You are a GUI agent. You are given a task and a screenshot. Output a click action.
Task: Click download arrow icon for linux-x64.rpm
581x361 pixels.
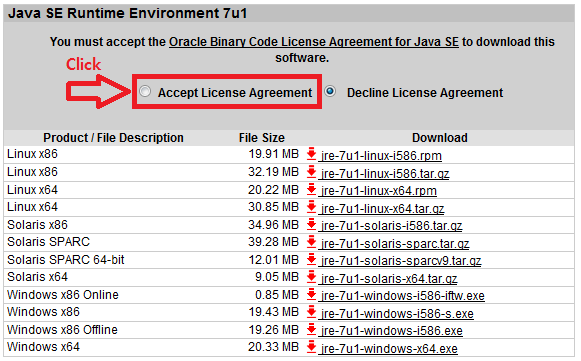pos(312,189)
